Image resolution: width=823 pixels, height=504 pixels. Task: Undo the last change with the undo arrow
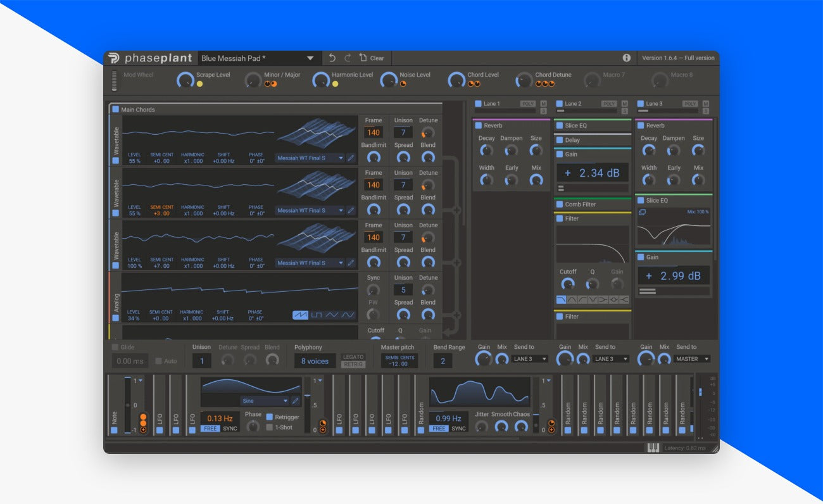(332, 58)
